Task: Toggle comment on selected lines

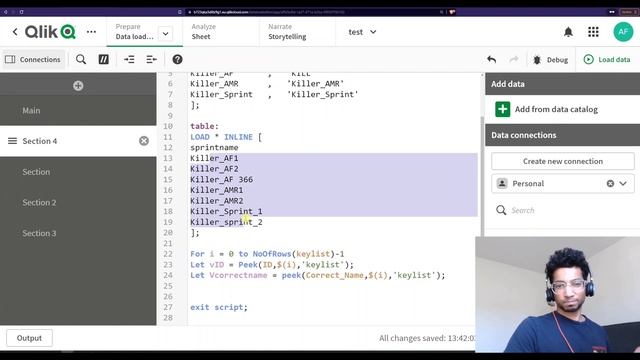Action: coord(104,60)
